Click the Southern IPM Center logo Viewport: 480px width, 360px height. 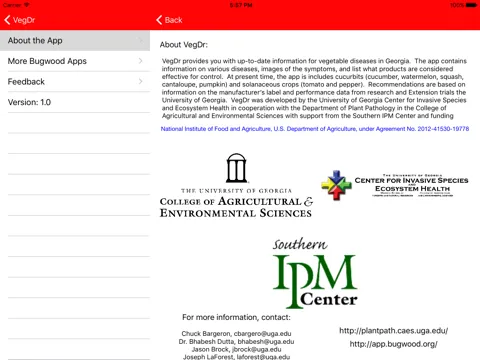315,273
